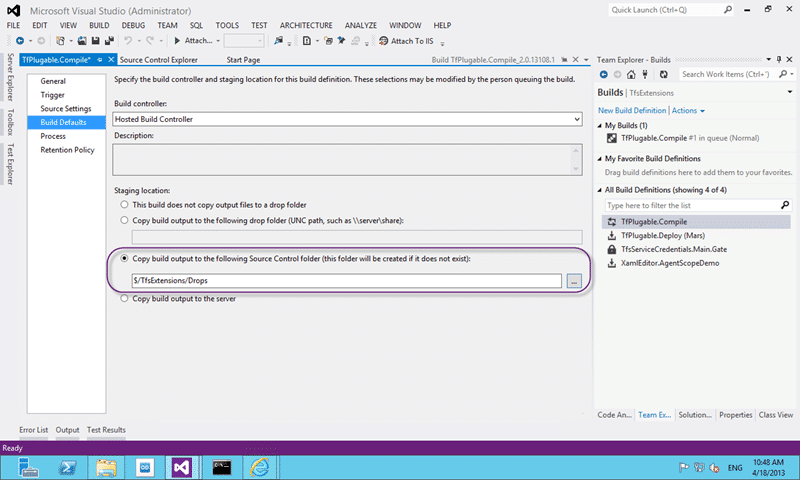800x480 pixels.
Task: Open the FILE menu
Action: (x=13, y=26)
